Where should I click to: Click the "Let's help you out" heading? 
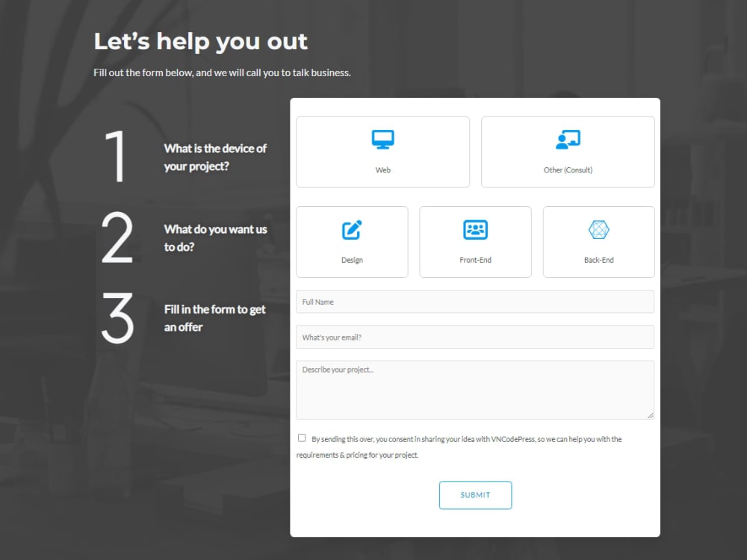point(200,41)
